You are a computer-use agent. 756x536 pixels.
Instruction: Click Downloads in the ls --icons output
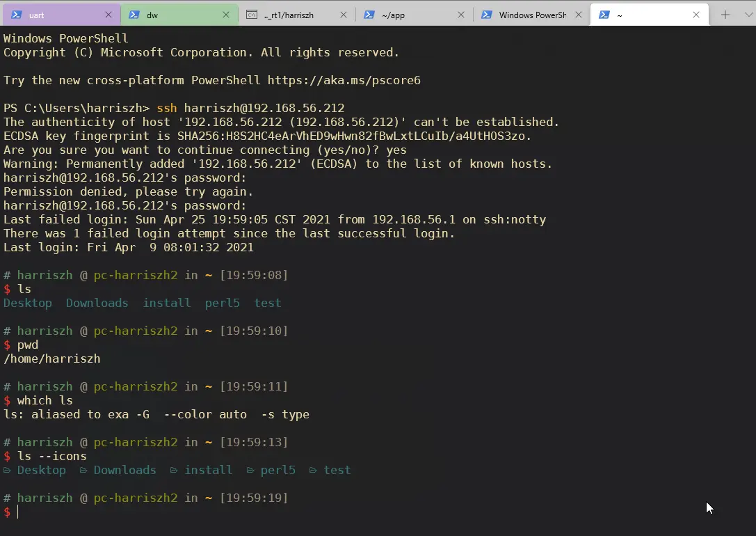point(125,470)
